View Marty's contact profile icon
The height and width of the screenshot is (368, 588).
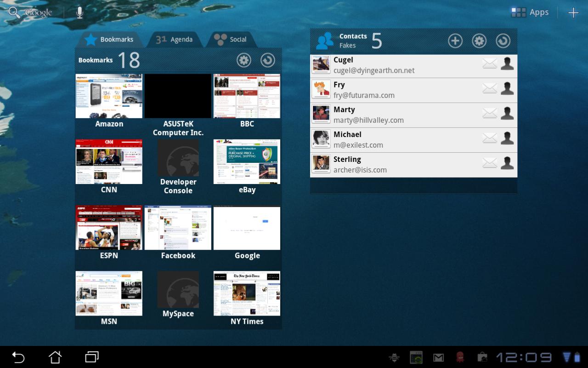point(507,113)
